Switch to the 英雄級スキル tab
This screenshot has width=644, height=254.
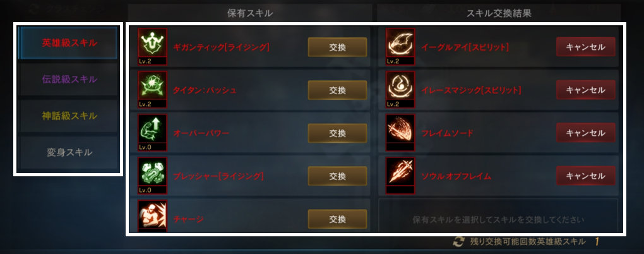(x=69, y=43)
